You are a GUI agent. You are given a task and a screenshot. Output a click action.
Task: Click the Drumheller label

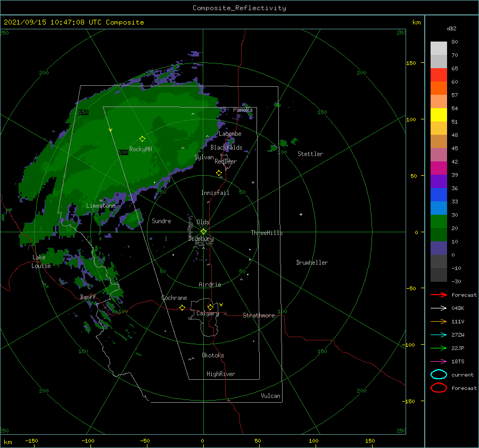coord(312,263)
